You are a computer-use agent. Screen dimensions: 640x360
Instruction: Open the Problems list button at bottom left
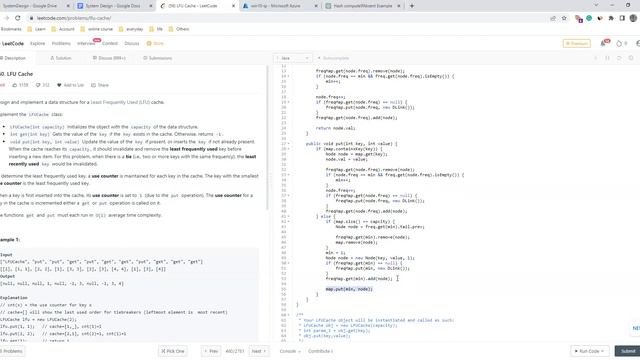pos(12,351)
